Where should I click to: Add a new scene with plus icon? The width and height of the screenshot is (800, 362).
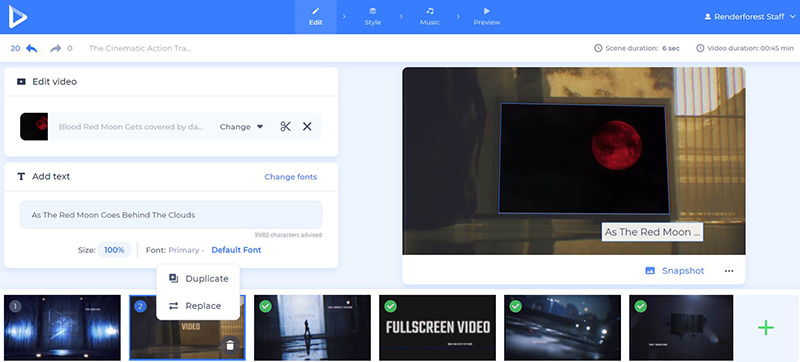coord(766,327)
